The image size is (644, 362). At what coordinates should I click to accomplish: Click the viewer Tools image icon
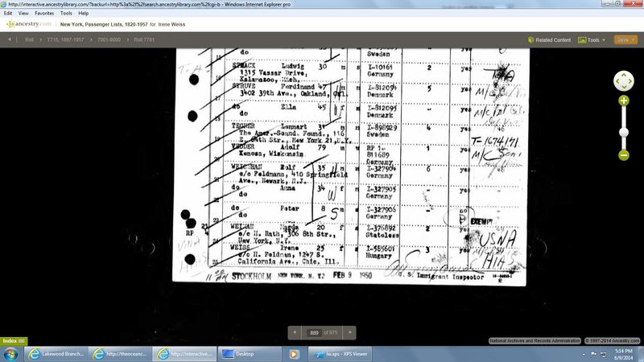click(582, 39)
